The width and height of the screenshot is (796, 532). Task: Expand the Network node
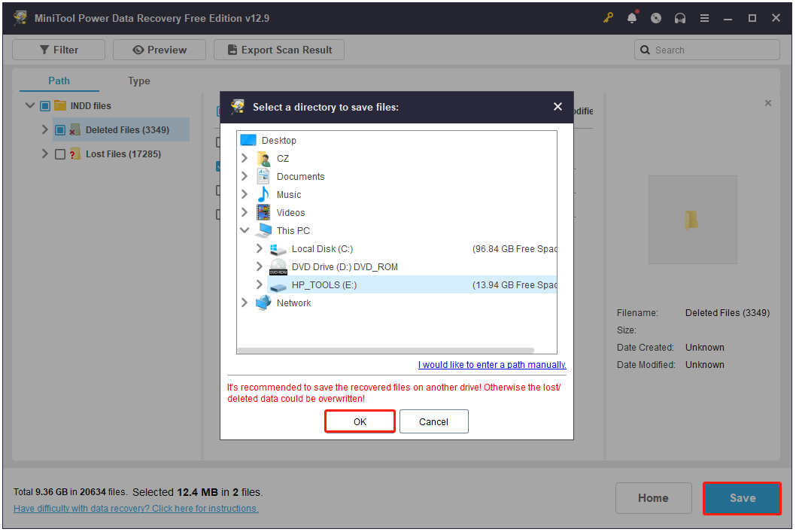pos(245,302)
